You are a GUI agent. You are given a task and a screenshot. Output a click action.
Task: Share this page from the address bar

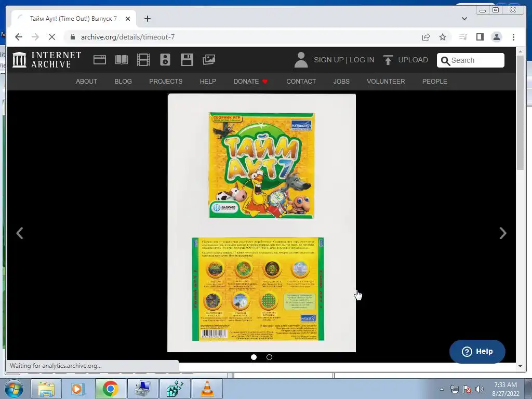coord(426,37)
